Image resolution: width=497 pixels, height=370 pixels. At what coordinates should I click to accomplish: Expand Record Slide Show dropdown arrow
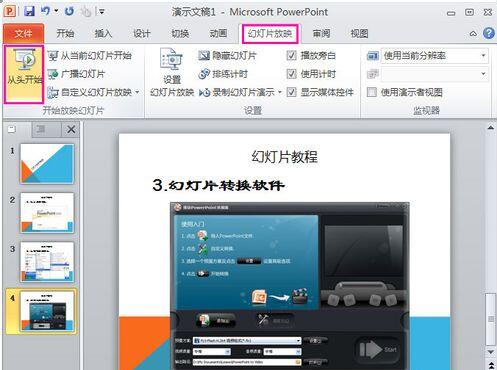280,92
